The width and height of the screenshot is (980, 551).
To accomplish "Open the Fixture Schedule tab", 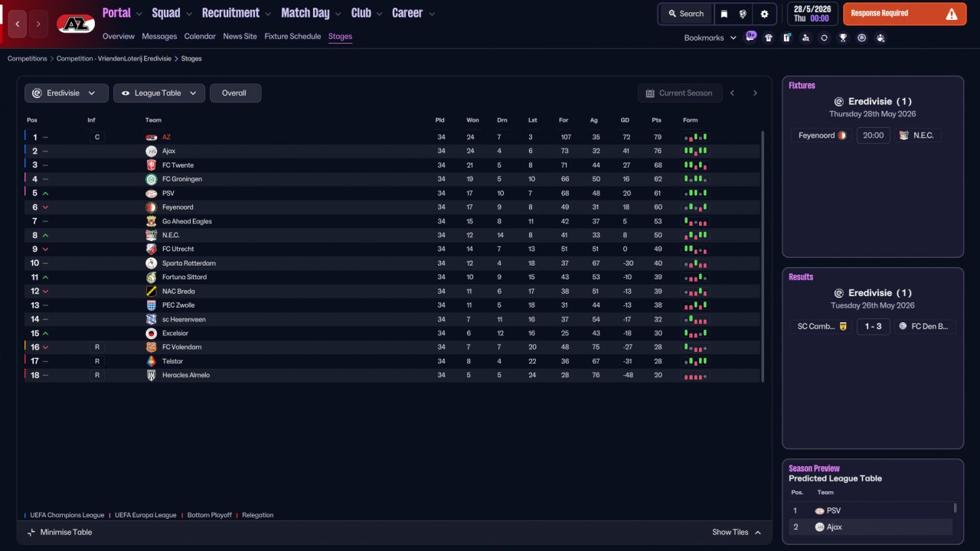I will coord(292,36).
